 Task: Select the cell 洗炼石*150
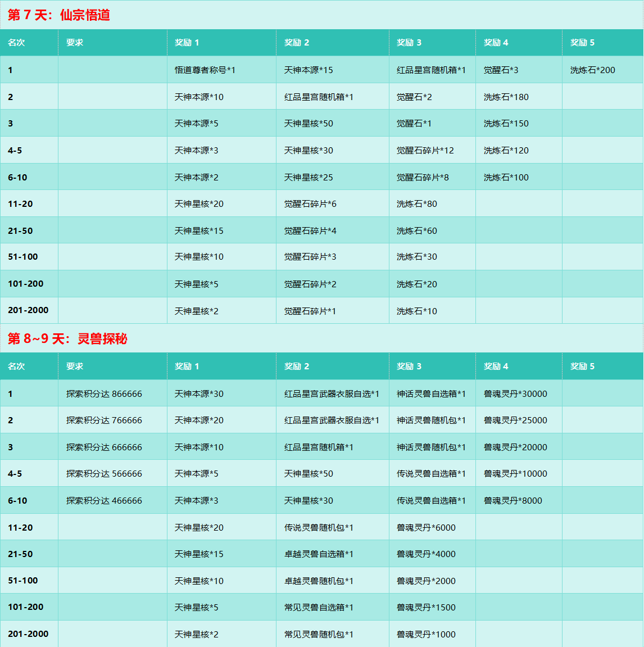[x=519, y=123]
